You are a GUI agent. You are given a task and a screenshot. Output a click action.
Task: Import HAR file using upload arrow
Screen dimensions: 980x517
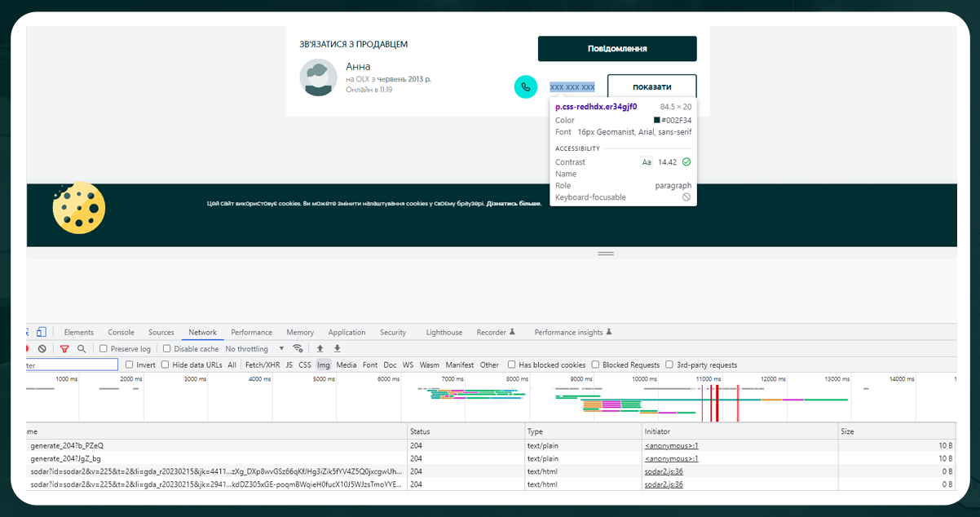pos(320,348)
